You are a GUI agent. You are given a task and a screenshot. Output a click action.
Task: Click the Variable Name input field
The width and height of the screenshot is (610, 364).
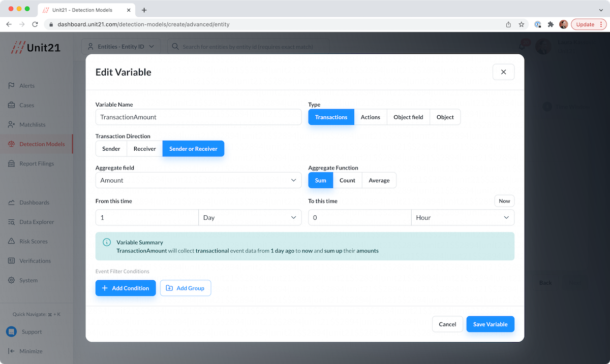(x=198, y=117)
